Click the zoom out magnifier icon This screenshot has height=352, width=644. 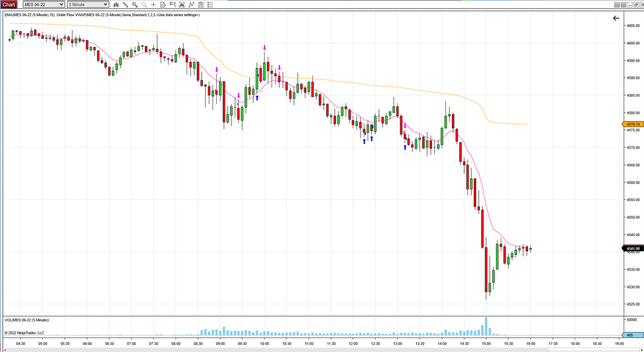(x=144, y=4)
